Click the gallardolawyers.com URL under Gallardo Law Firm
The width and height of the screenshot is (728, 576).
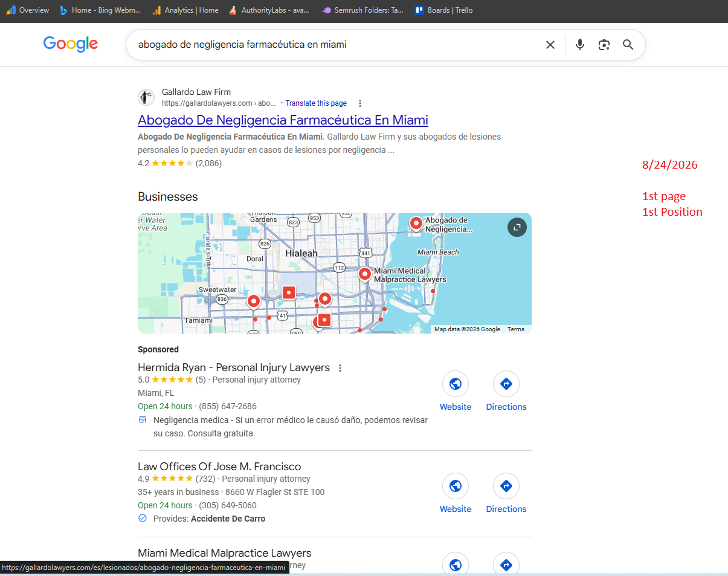tap(219, 103)
